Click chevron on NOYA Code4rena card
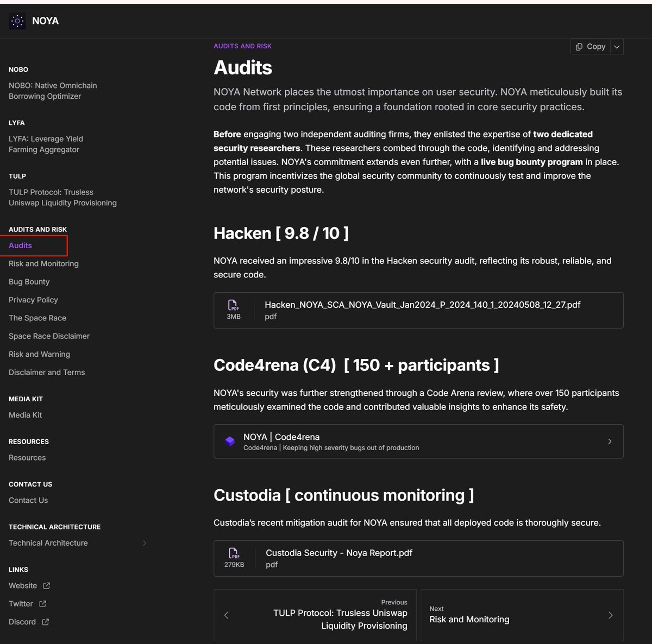The width and height of the screenshot is (652, 644). coord(610,441)
